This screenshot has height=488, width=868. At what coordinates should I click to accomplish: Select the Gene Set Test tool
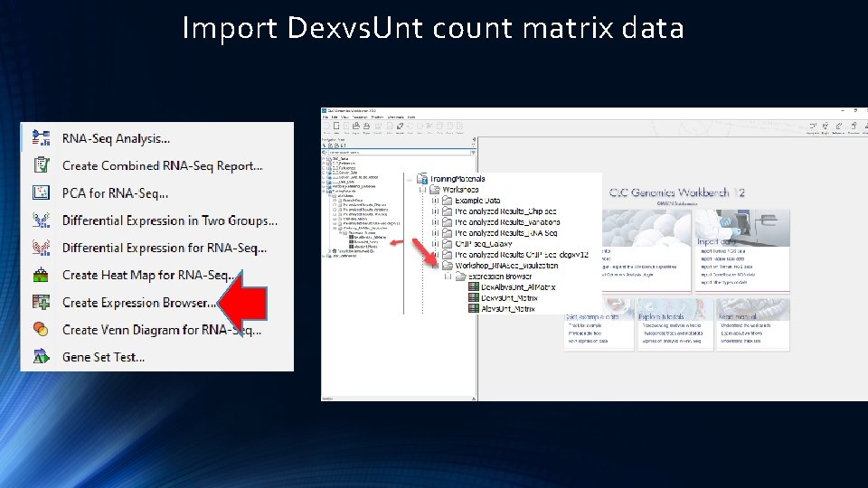click(103, 357)
